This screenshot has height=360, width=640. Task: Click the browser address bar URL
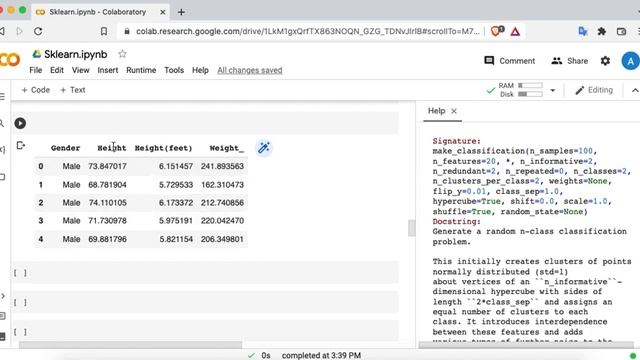tap(308, 31)
